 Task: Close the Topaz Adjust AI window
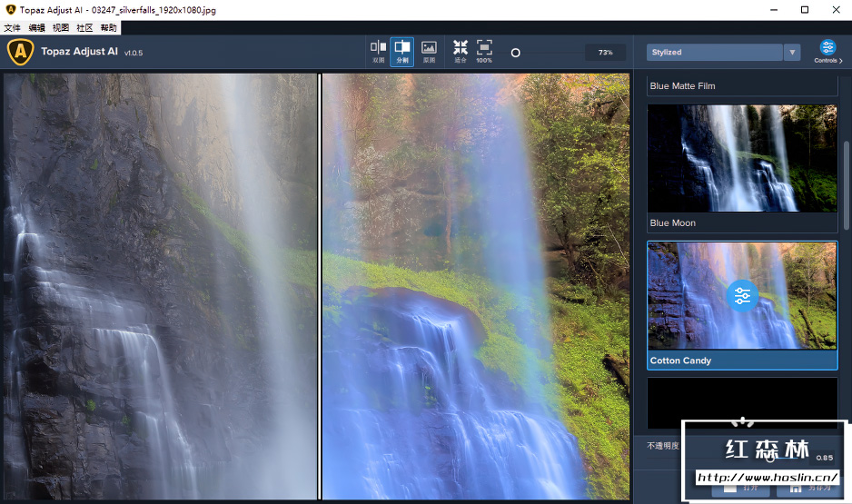tap(837, 10)
